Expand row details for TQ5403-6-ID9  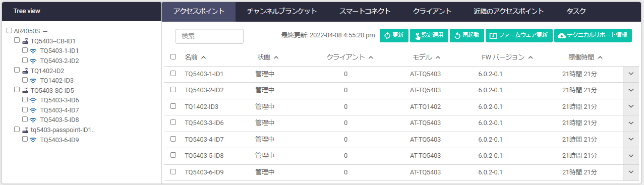(x=630, y=172)
